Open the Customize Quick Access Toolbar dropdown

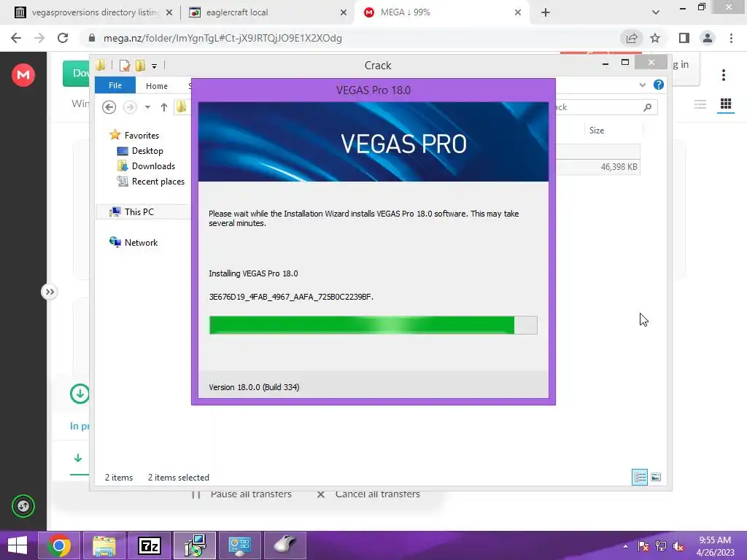[155, 66]
